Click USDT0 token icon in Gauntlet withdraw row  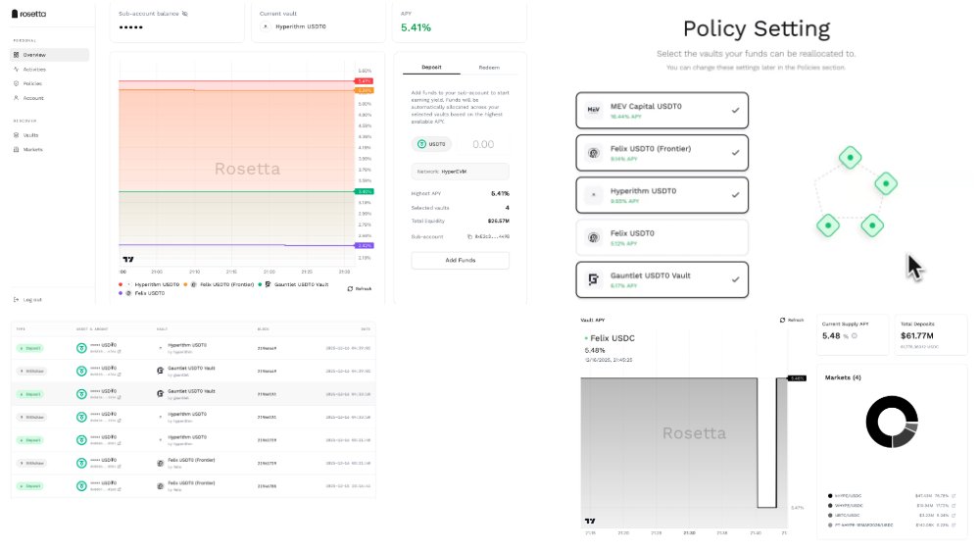click(x=81, y=372)
